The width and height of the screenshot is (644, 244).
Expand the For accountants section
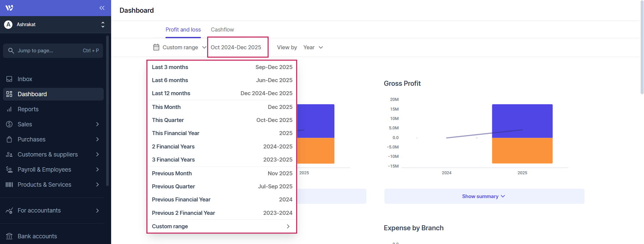(x=97, y=210)
